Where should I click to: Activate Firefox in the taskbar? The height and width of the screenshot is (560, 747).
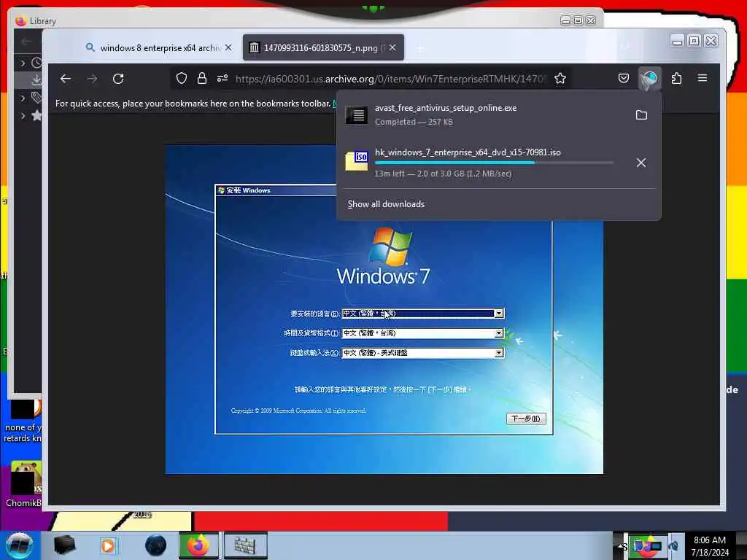[x=198, y=545]
